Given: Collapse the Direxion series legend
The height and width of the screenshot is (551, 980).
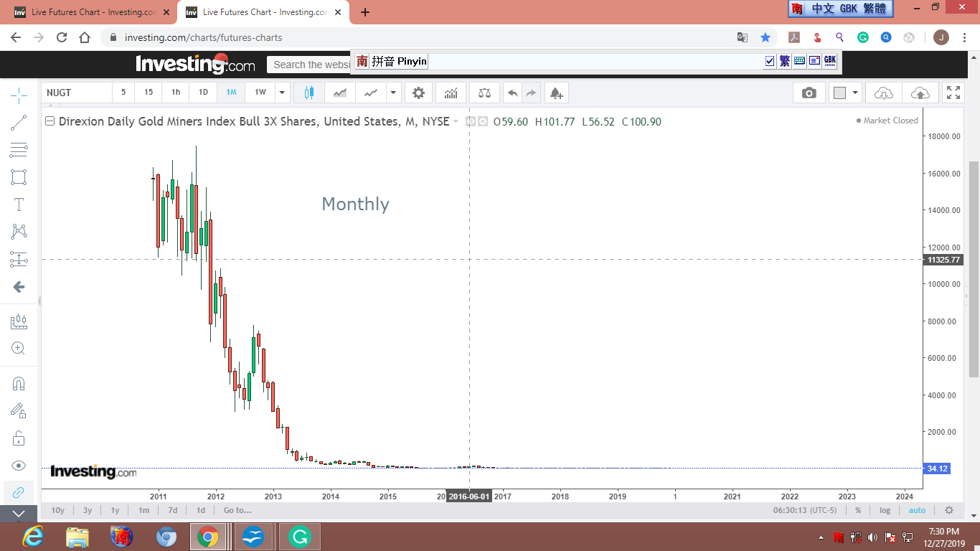Looking at the screenshot, I should coord(50,121).
